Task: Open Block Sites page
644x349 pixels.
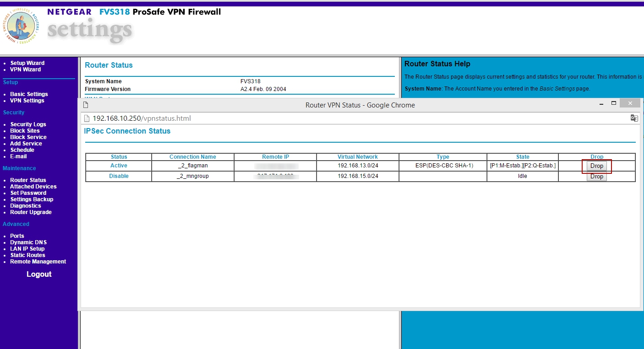Action: pyautogui.click(x=25, y=131)
